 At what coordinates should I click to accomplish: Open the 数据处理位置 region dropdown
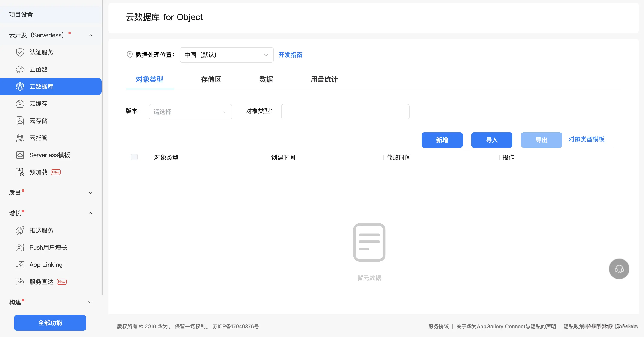pos(226,55)
